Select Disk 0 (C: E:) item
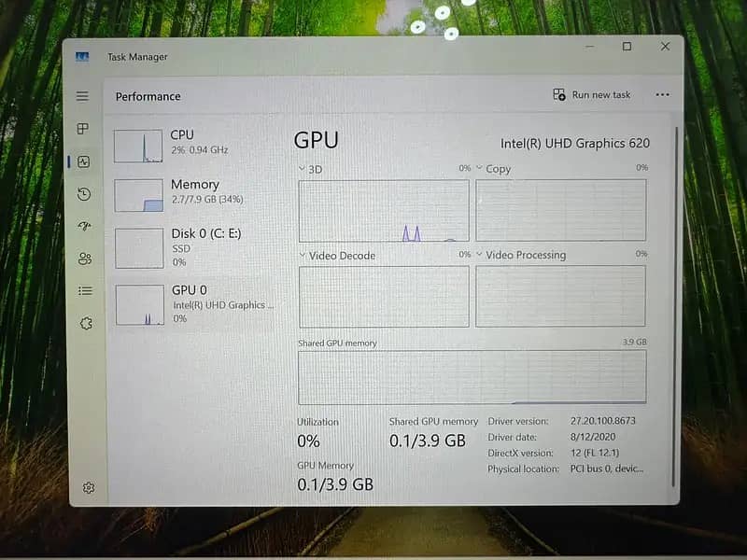The width and height of the screenshot is (747, 560). [x=193, y=247]
